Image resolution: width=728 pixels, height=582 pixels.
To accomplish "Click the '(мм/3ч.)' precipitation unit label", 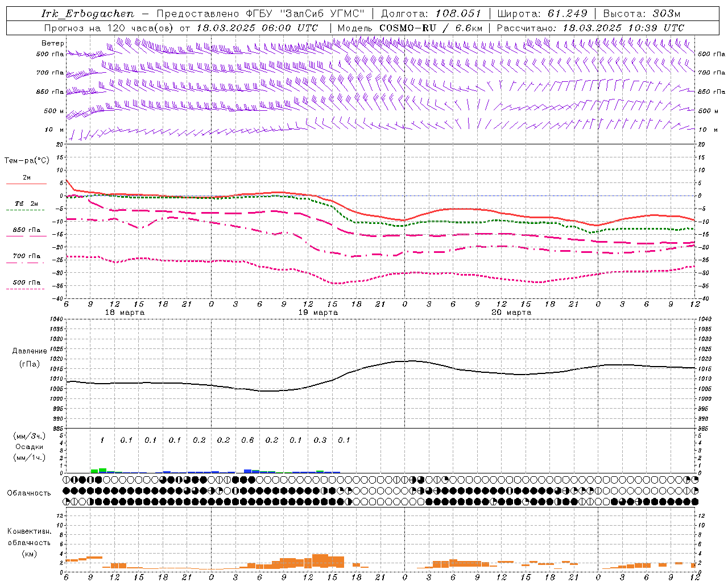I will (30, 436).
